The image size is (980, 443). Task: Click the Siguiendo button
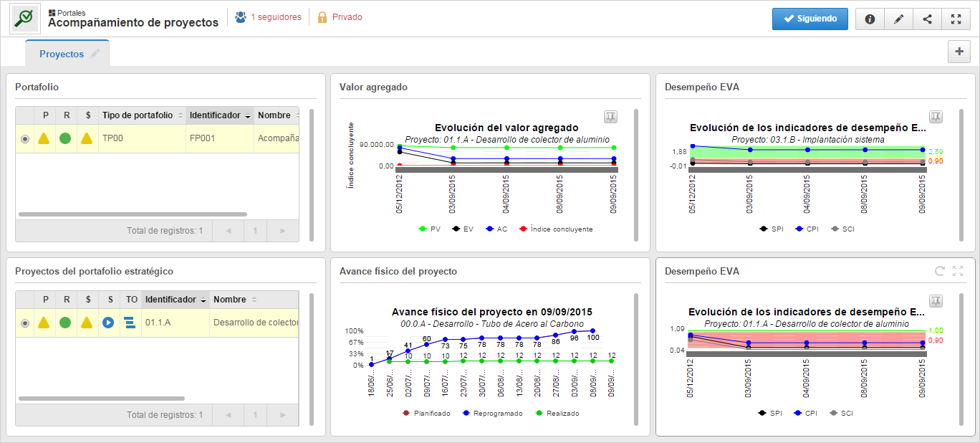[810, 19]
